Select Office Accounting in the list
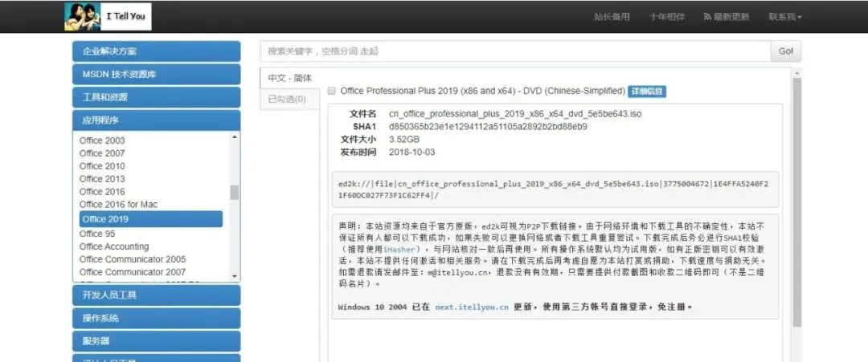The width and height of the screenshot is (868, 362). 114,246
